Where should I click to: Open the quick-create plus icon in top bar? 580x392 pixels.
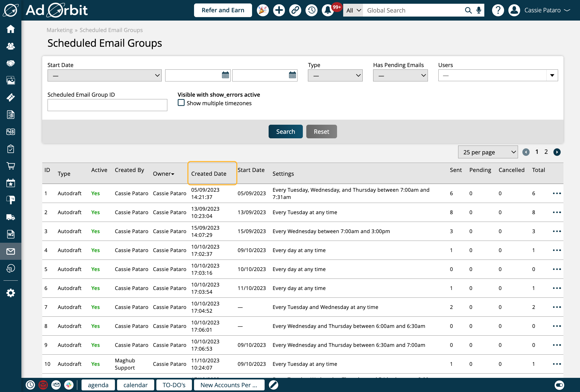pos(279,10)
